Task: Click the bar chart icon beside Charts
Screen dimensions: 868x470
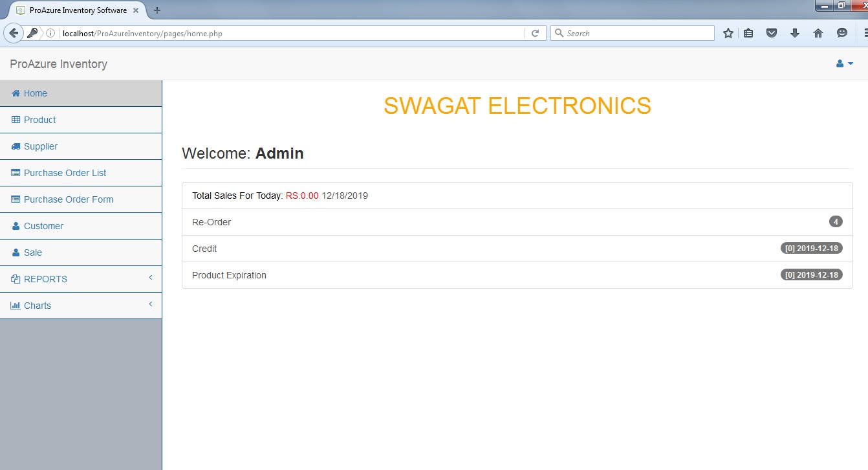Action: [16, 306]
